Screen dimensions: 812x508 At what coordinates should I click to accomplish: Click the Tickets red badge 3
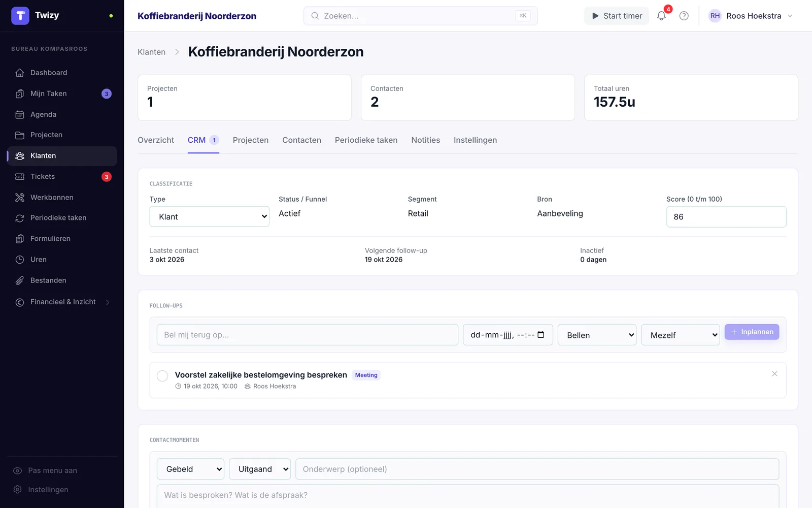pyautogui.click(x=107, y=177)
